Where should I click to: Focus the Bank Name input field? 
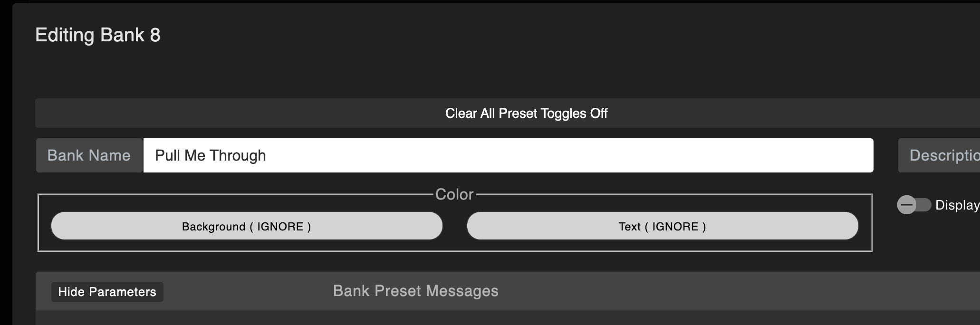coord(508,155)
